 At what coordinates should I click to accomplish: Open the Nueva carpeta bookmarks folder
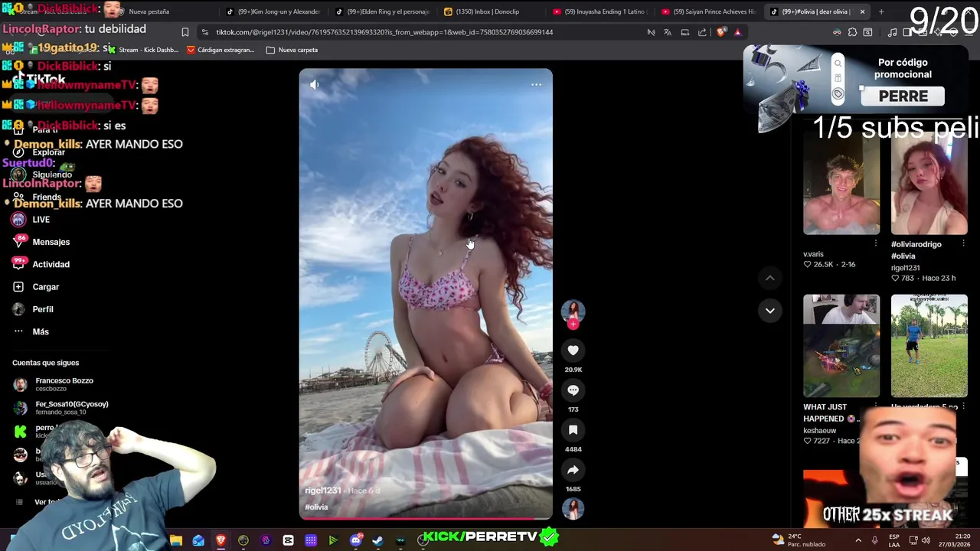tap(292, 50)
